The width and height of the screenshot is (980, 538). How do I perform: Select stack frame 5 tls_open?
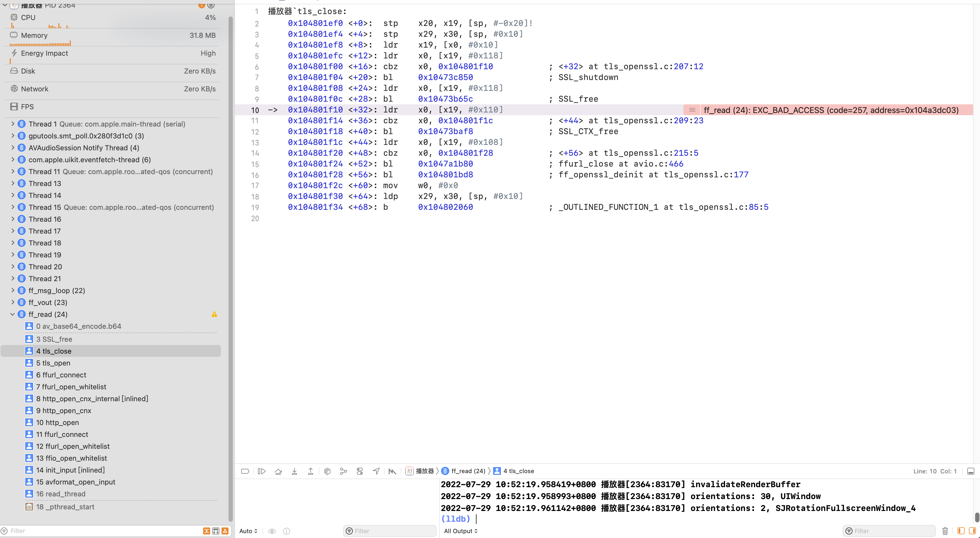click(53, 363)
